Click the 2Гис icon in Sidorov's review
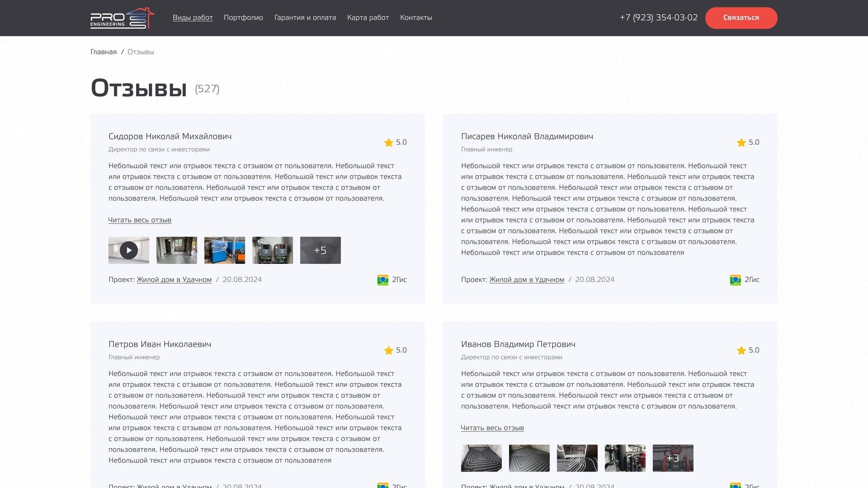Image resolution: width=868 pixels, height=488 pixels. tap(382, 280)
